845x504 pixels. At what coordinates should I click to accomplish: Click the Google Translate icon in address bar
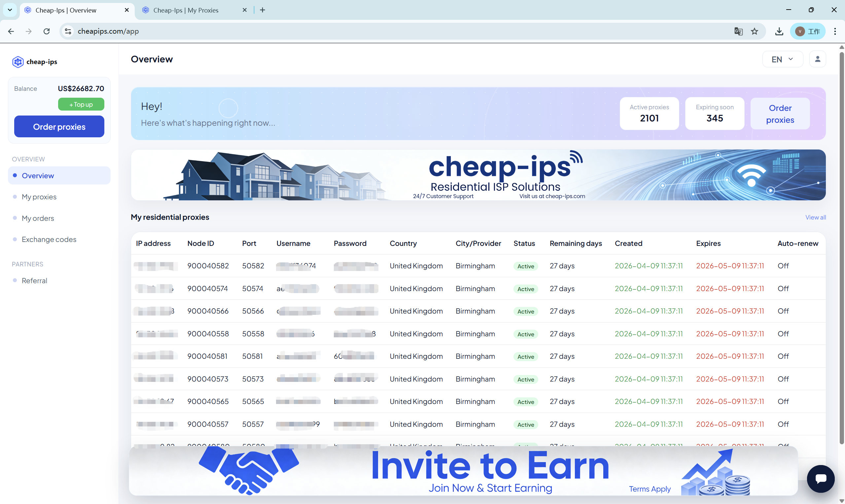click(x=738, y=31)
